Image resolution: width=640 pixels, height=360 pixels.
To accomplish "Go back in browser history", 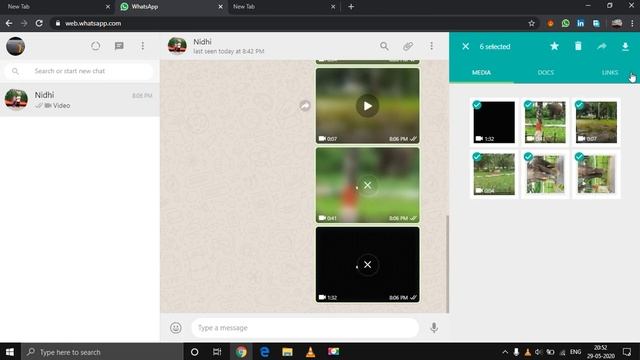I will (x=9, y=23).
